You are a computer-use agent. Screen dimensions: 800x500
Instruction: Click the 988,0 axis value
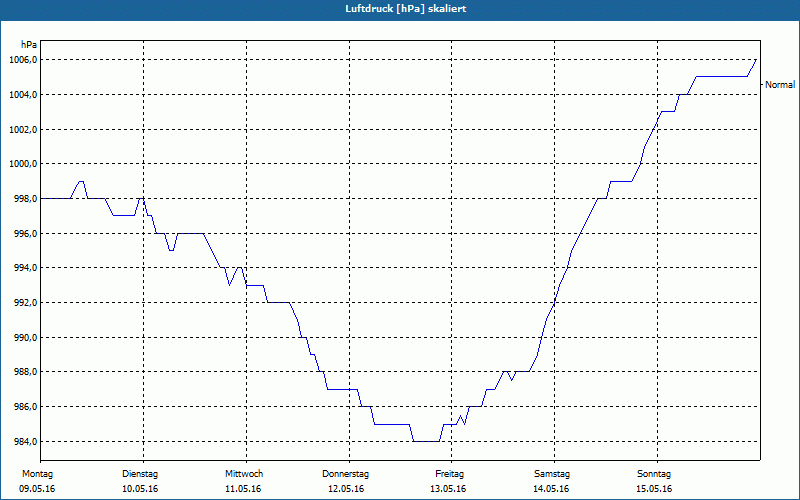click(25, 372)
